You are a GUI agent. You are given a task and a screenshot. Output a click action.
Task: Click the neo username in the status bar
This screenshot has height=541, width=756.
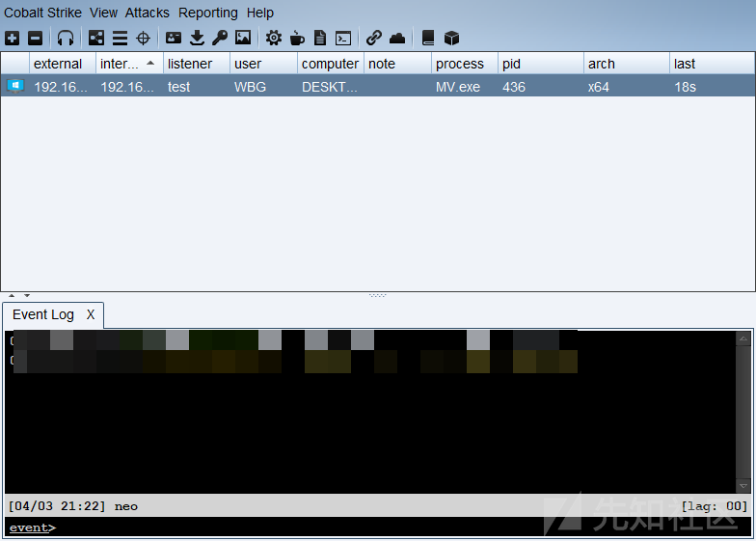[126, 506]
